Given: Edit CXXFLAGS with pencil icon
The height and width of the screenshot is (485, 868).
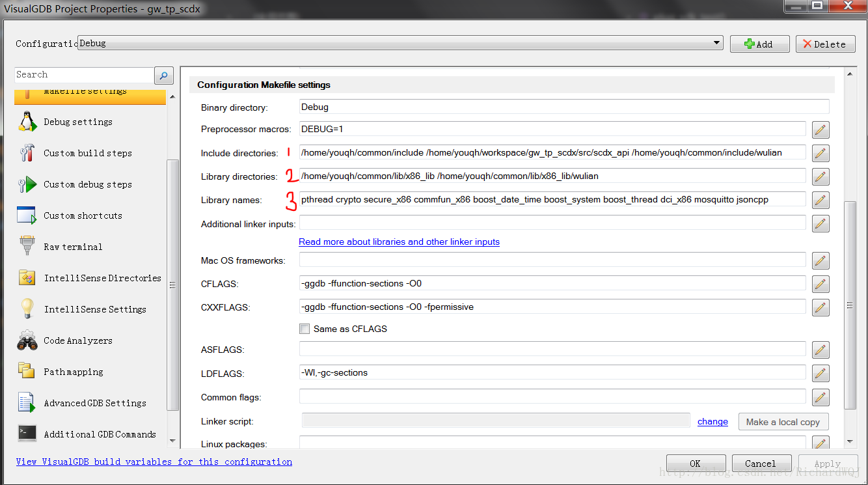Looking at the screenshot, I should [821, 307].
